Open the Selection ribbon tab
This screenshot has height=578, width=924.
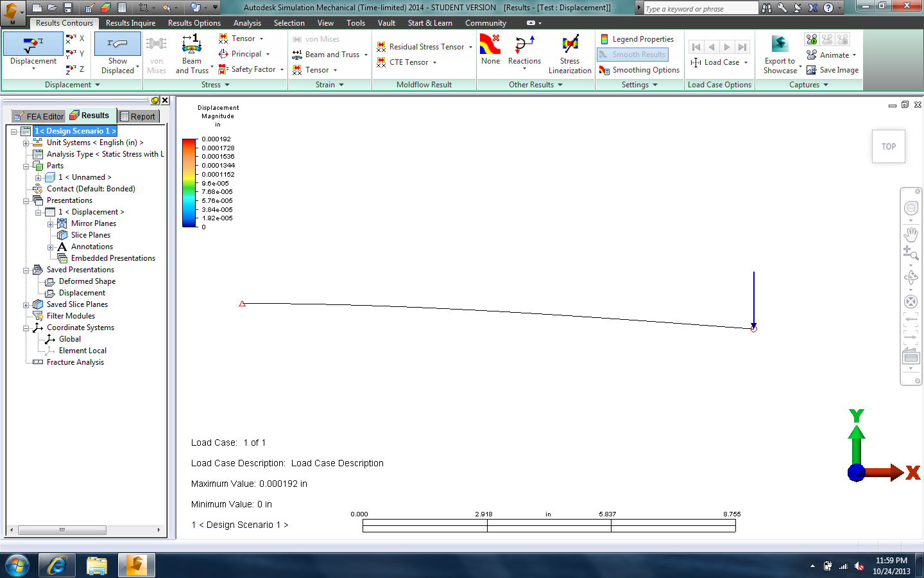pyautogui.click(x=289, y=23)
